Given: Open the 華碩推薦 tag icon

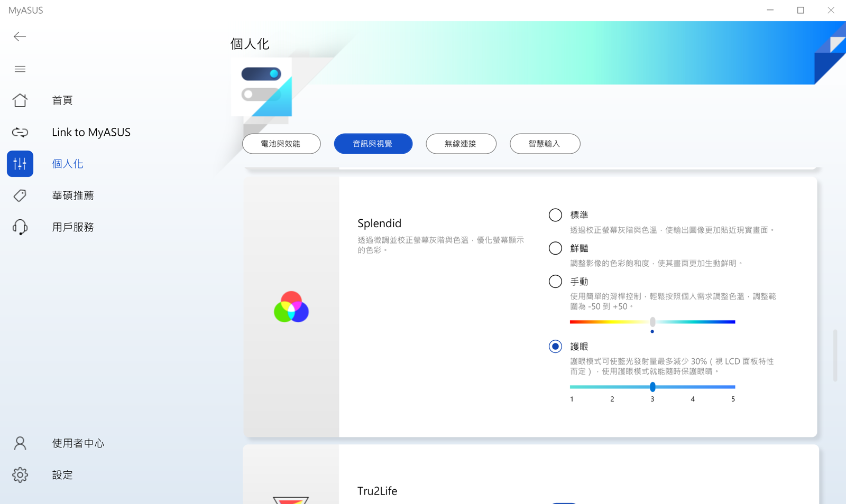Looking at the screenshot, I should tap(20, 195).
